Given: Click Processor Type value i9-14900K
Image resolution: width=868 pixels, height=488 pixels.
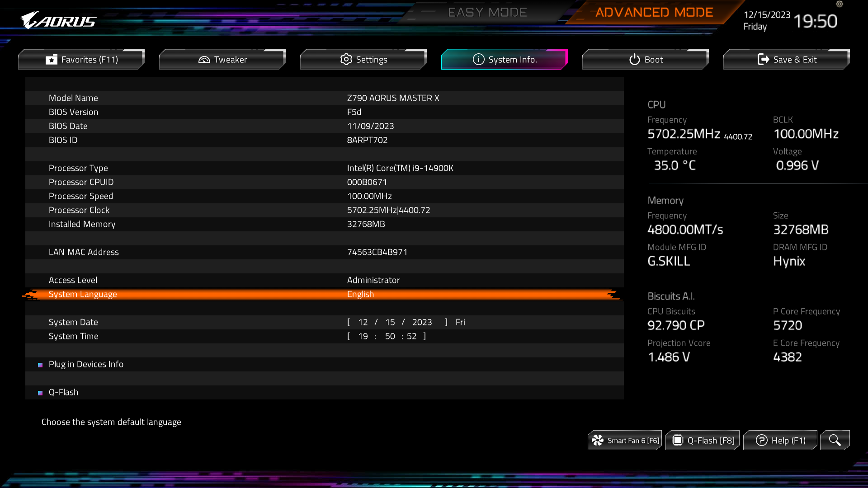Looking at the screenshot, I should coord(400,168).
